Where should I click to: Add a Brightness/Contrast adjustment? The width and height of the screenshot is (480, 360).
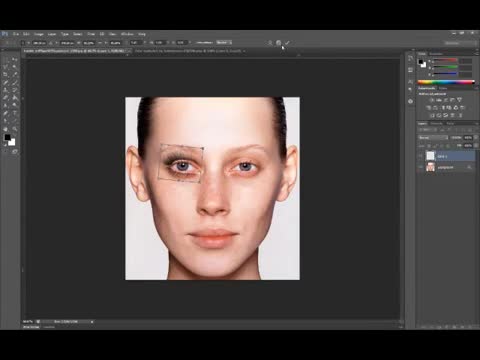(432, 100)
